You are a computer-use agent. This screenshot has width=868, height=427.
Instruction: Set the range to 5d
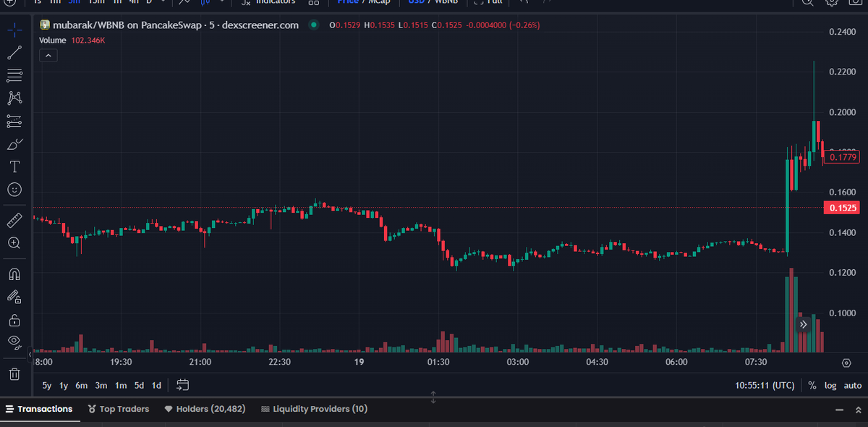click(139, 386)
